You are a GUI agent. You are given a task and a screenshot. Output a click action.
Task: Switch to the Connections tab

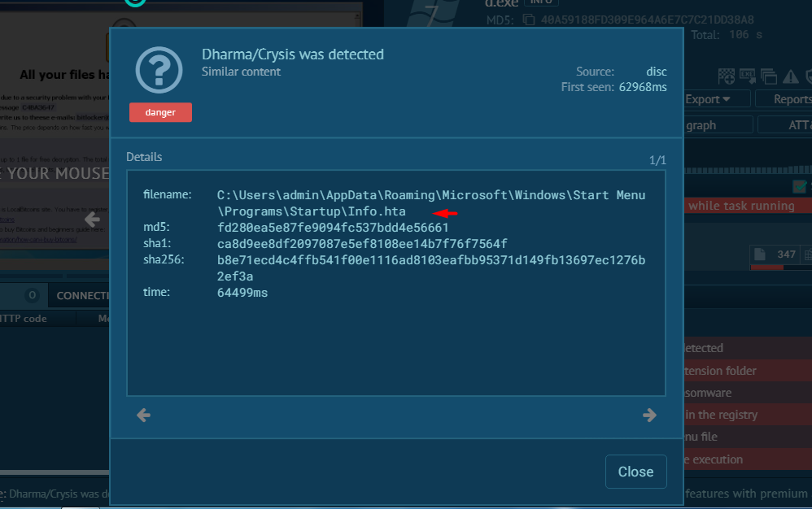point(81,295)
